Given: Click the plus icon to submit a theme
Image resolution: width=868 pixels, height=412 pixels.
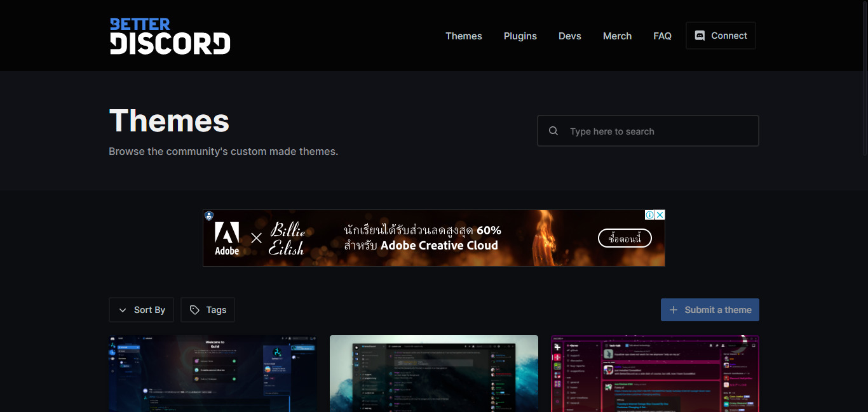Looking at the screenshot, I should click(674, 310).
